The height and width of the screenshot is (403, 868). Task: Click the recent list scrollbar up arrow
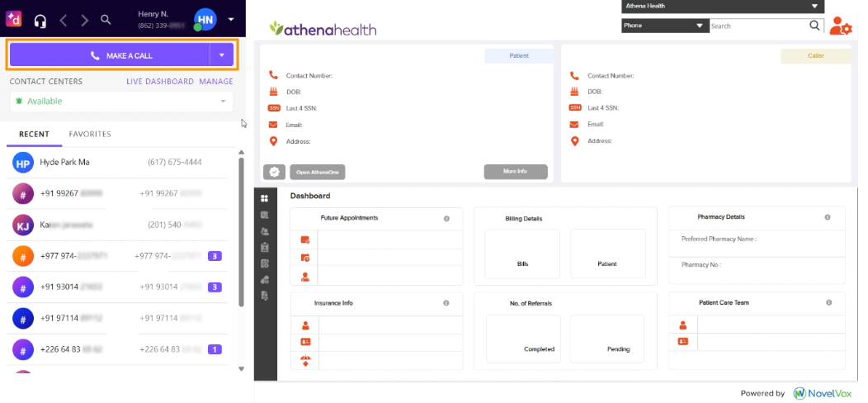(241, 152)
